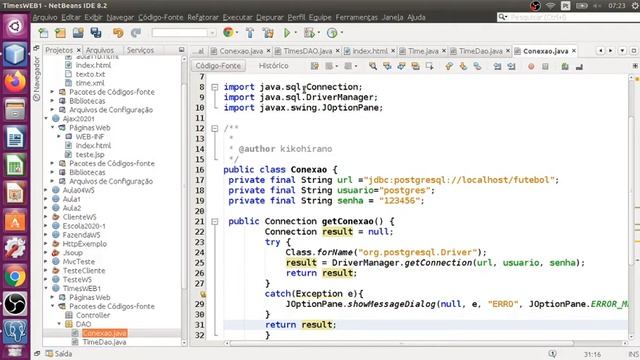The height and width of the screenshot is (360, 640).
Task: Open the Arquivo menu
Action: [x=45, y=18]
